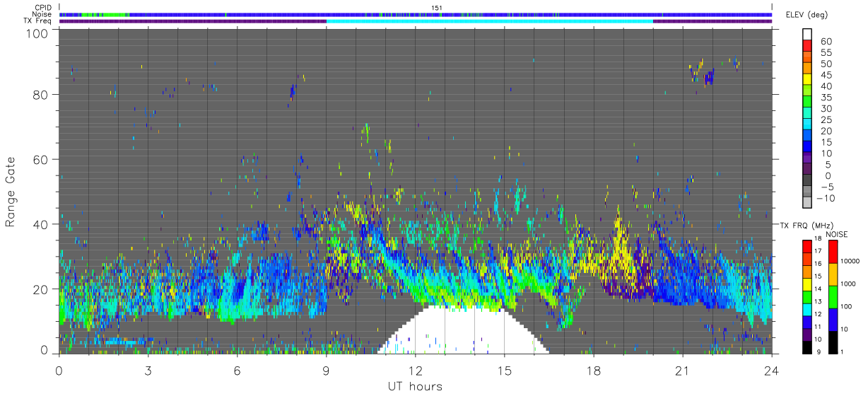Click NOISE legend value 100
Image resolution: width=868 pixels, height=401 pixels.
pos(848,307)
